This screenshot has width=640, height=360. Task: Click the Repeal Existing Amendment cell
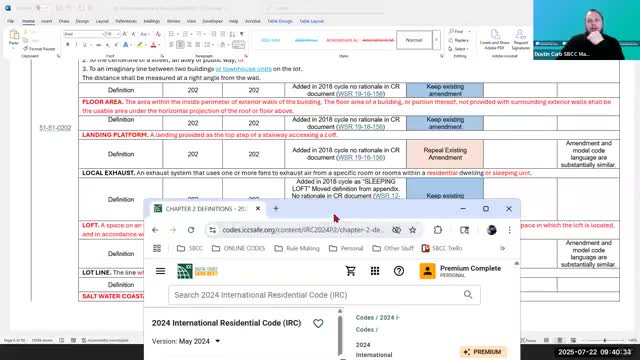pyautogui.click(x=445, y=154)
